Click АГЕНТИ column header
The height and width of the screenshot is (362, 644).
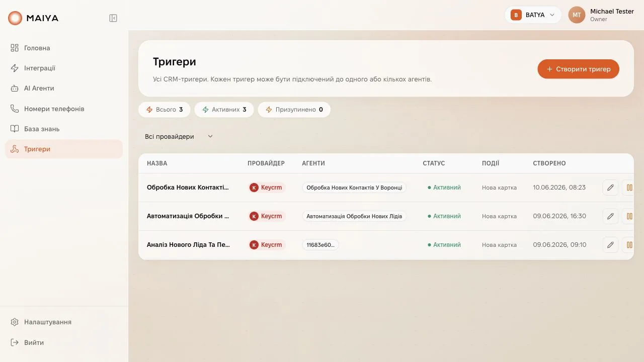pos(313,163)
